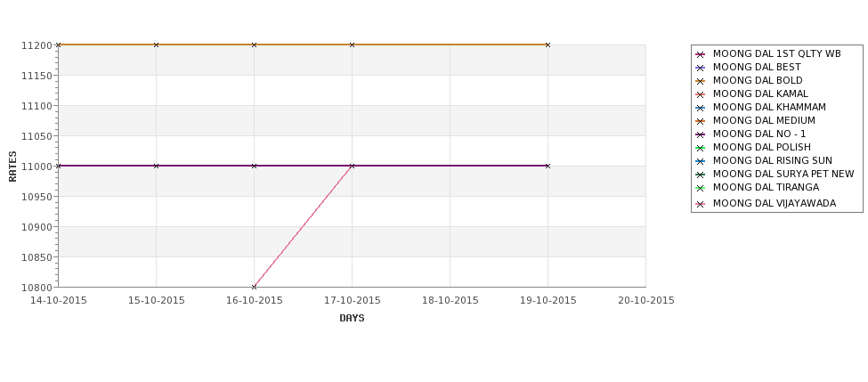This screenshot has height=382, width=868.
Task: Click the DAYS axis title
Action: [352, 319]
